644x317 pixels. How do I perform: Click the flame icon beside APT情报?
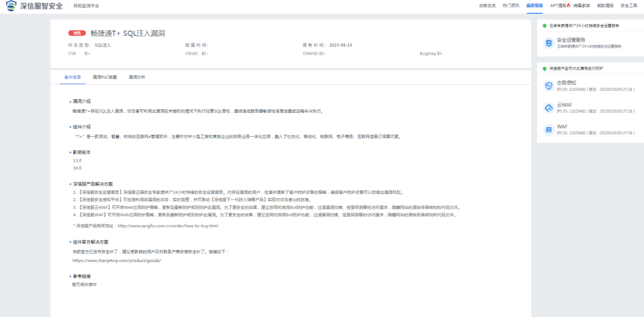click(569, 6)
